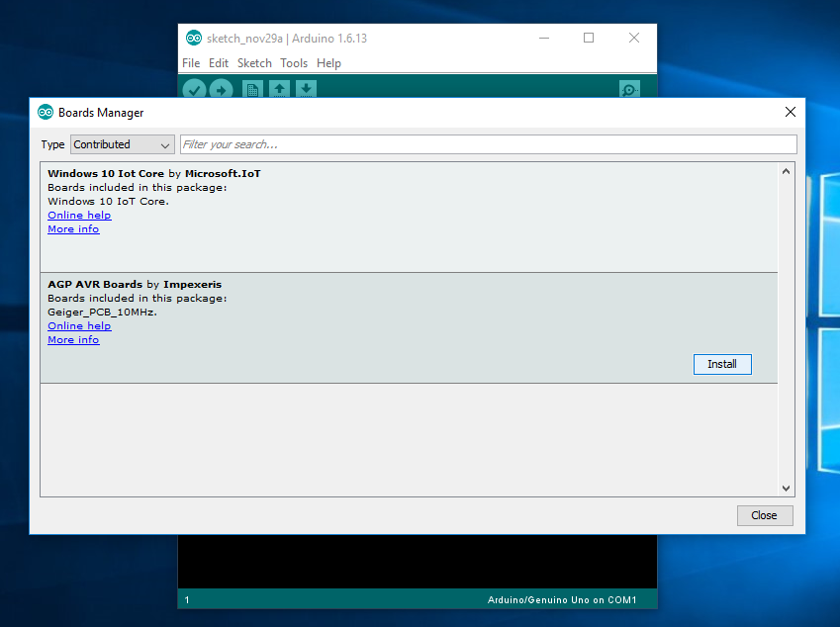Click line number 1 in Arduino status bar
840x627 pixels.
coord(187,599)
